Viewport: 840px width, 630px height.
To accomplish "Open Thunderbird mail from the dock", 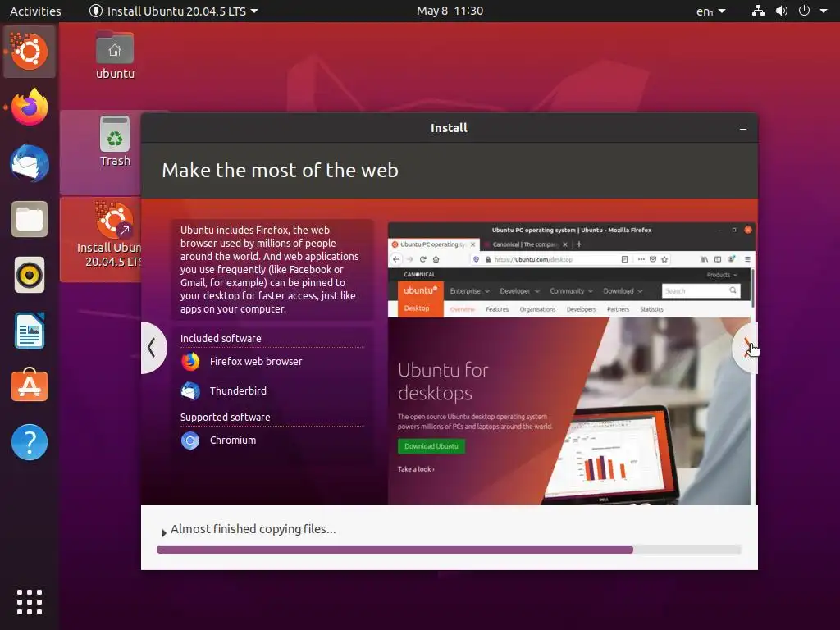I will pos(30,163).
